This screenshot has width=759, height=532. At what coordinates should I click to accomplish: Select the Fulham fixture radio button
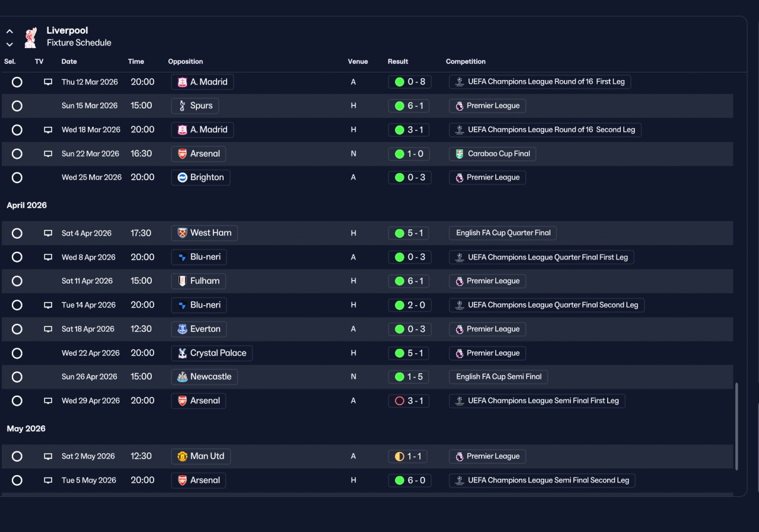tap(17, 281)
